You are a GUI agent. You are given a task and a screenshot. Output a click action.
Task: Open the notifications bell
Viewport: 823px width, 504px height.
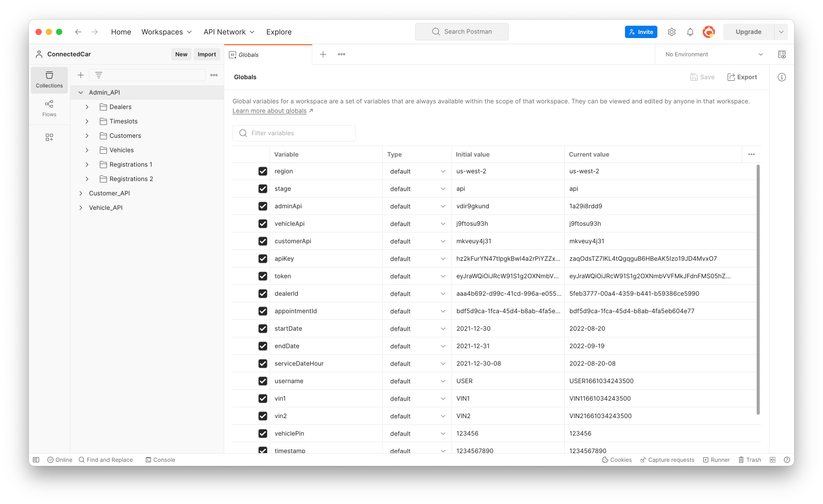coord(690,32)
